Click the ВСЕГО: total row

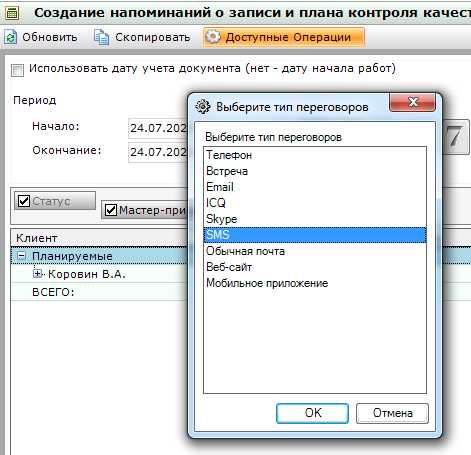pyautogui.click(x=99, y=292)
